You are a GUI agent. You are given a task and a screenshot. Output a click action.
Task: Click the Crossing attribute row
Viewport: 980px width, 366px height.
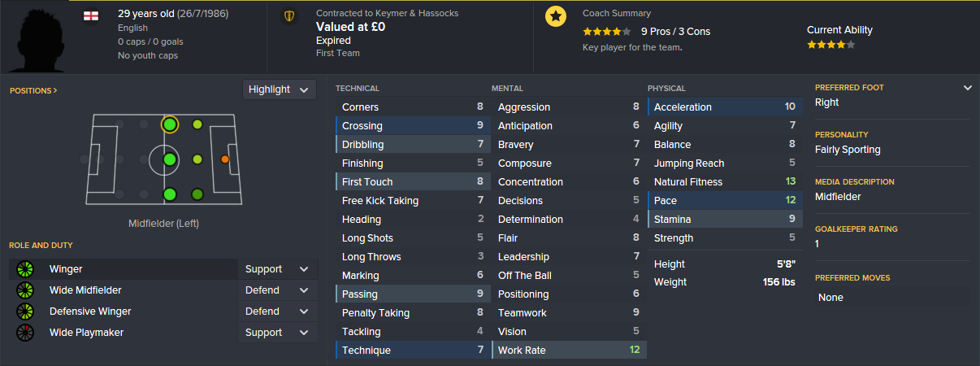coord(412,125)
